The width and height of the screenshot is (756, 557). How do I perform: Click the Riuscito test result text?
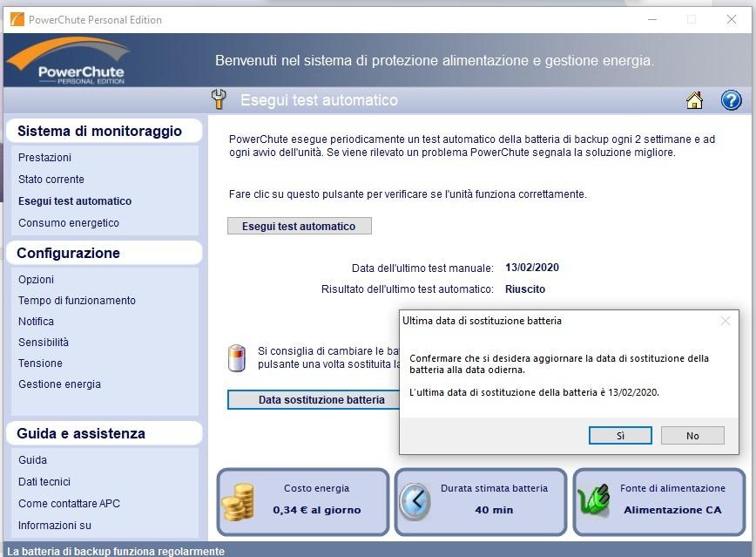point(525,289)
